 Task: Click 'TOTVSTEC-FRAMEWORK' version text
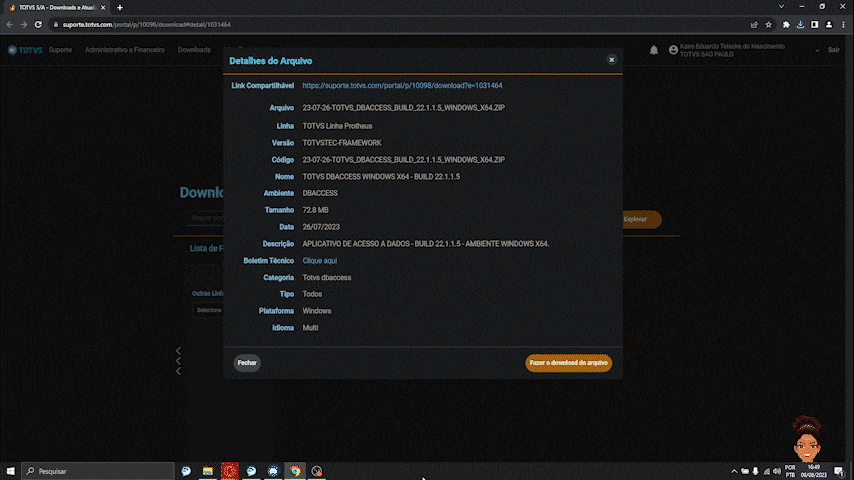coord(342,143)
